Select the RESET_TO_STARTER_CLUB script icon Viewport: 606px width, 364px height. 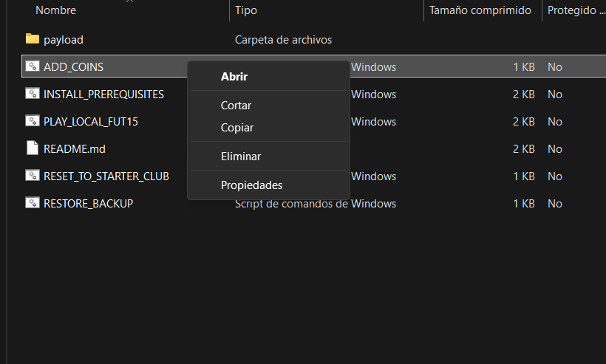tap(33, 176)
